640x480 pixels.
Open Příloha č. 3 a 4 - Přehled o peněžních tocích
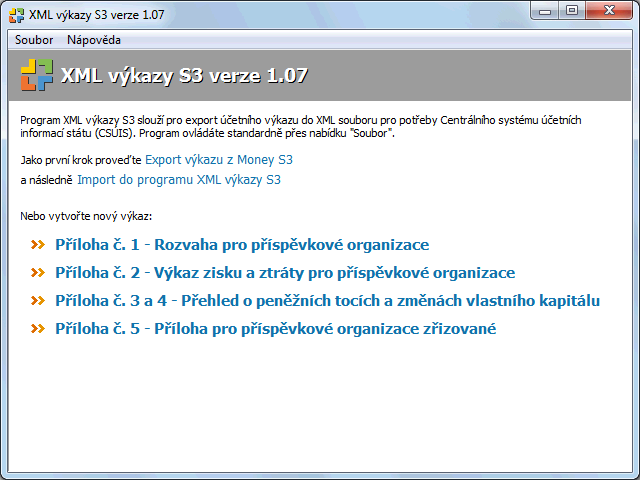pyautogui.click(x=327, y=301)
